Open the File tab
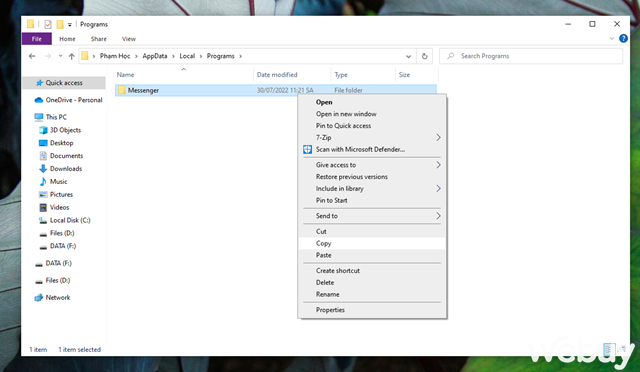This screenshot has width=640, height=372. coord(37,39)
